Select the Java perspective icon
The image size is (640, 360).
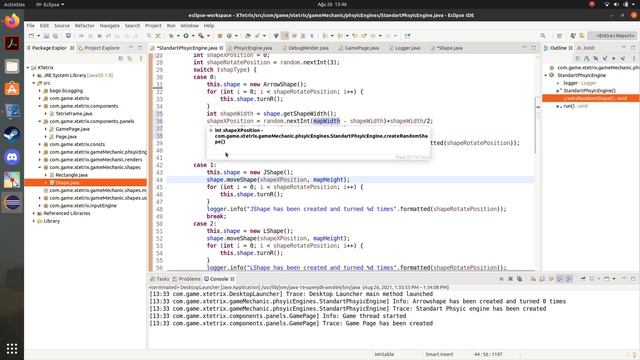[x=573, y=36]
